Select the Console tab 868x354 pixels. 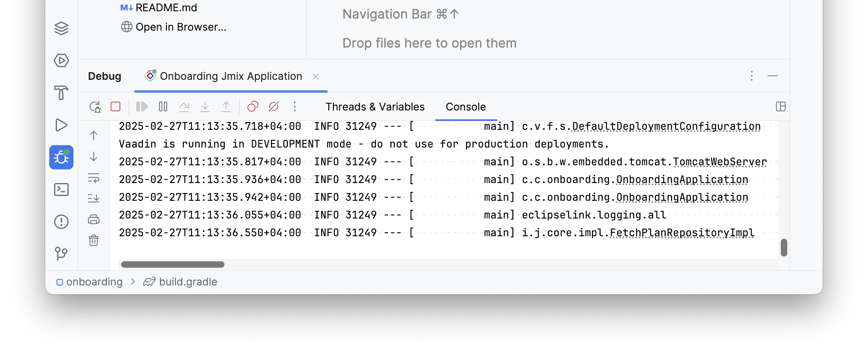(465, 107)
